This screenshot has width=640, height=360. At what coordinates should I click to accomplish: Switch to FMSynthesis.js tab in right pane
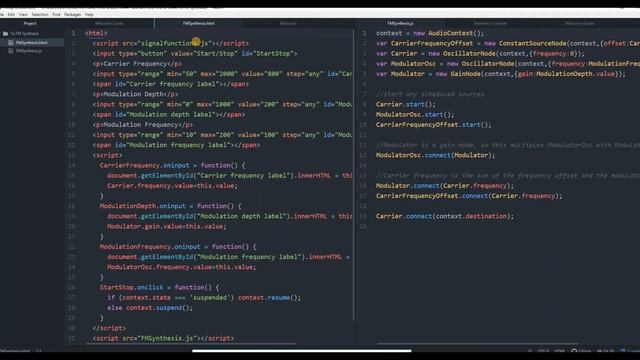point(400,23)
